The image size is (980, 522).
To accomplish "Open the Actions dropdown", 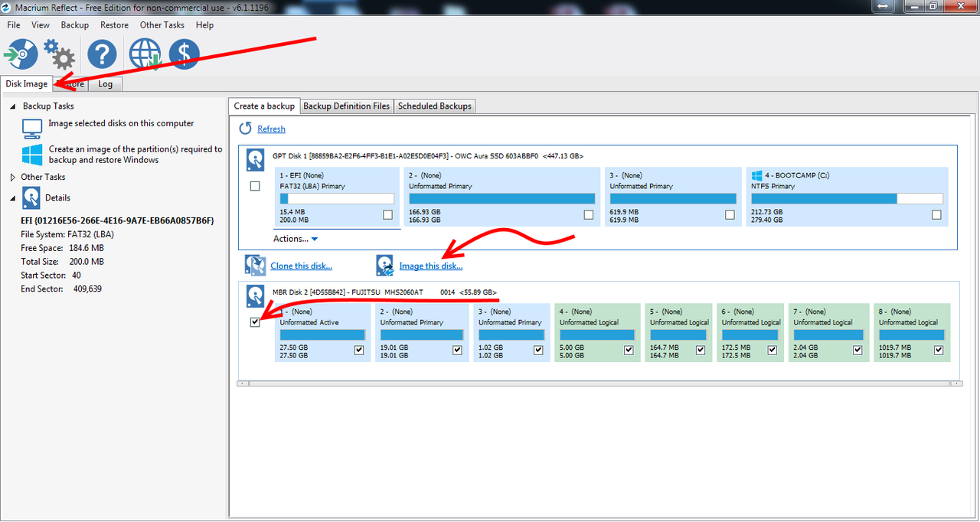I will tap(296, 239).
